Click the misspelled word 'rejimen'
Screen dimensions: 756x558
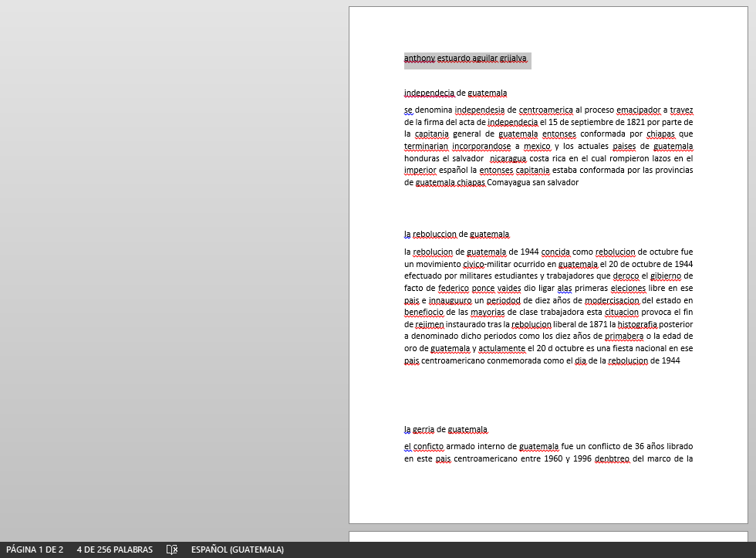[x=429, y=325]
